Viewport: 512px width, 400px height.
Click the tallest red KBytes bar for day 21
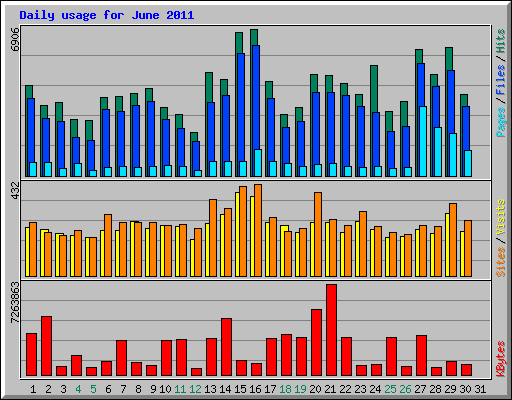coord(331,330)
